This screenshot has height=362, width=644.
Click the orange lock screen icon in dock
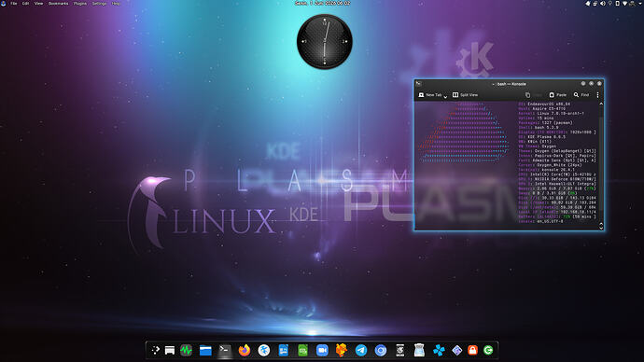click(472, 350)
